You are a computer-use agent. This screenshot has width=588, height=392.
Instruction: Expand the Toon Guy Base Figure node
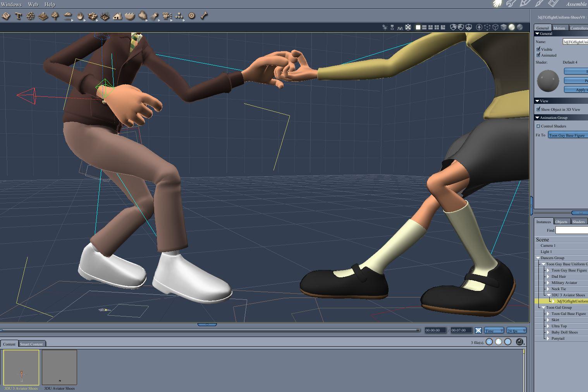pyautogui.click(x=548, y=270)
